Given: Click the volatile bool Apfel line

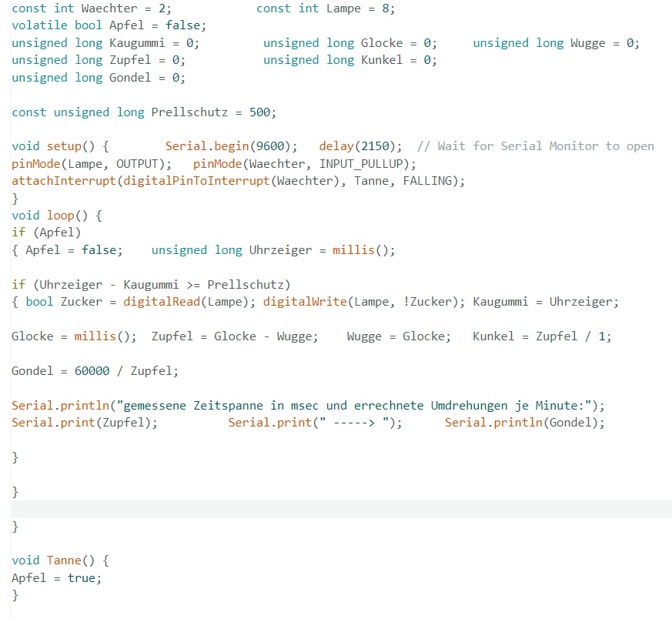Looking at the screenshot, I should click(109, 25).
